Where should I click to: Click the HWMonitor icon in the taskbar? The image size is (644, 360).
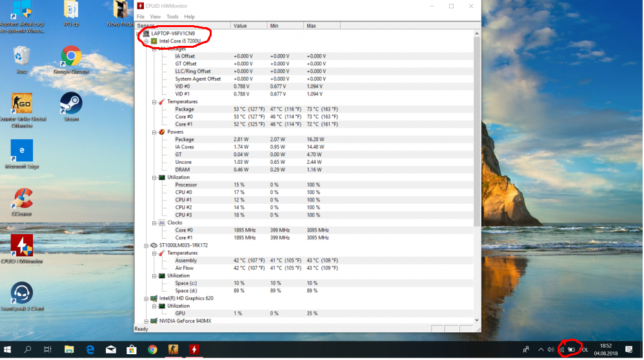point(193,349)
